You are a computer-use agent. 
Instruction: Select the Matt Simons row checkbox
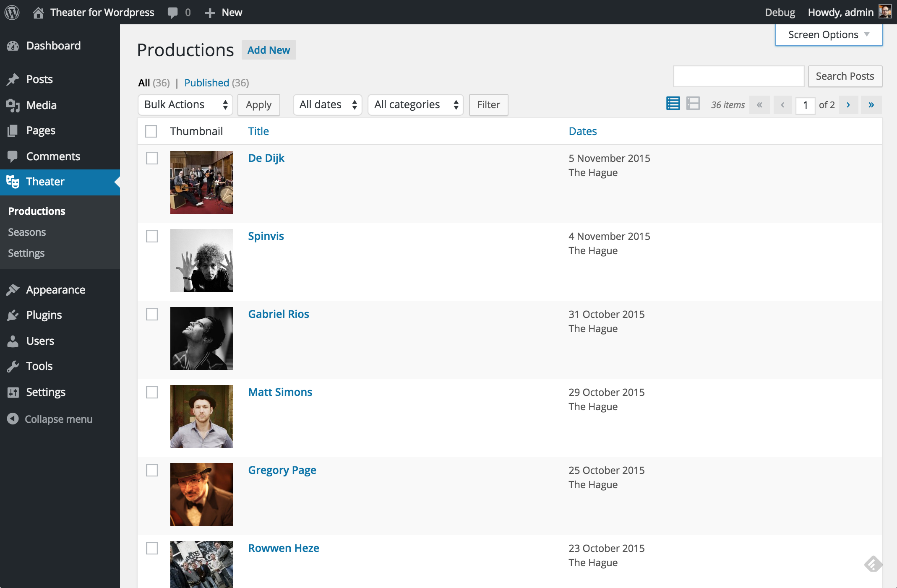click(x=152, y=392)
